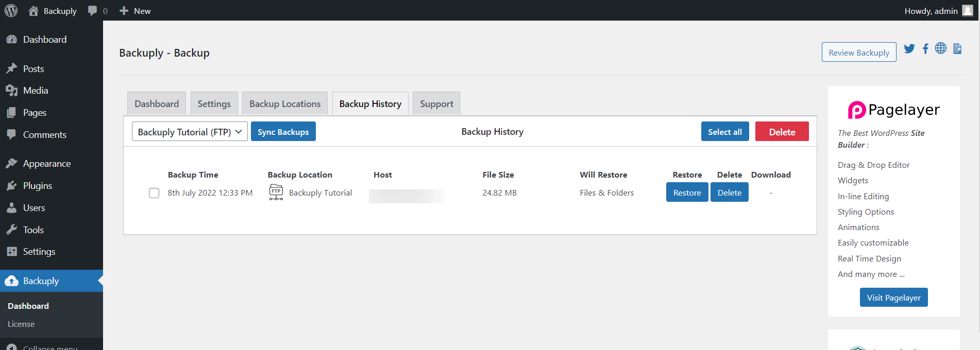Open the Support tab
This screenshot has width=980, height=350.
point(436,103)
